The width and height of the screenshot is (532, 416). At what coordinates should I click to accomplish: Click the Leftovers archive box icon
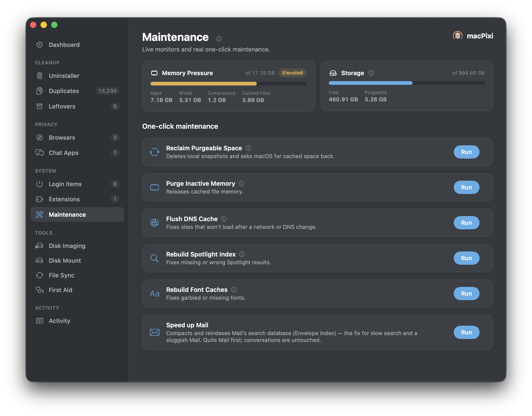pyautogui.click(x=40, y=106)
